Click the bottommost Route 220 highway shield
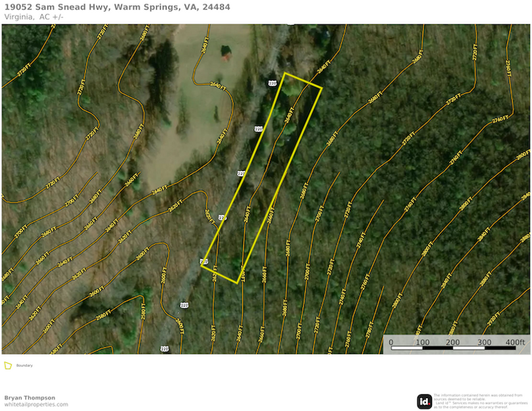The height and width of the screenshot is (411, 532). point(164,348)
